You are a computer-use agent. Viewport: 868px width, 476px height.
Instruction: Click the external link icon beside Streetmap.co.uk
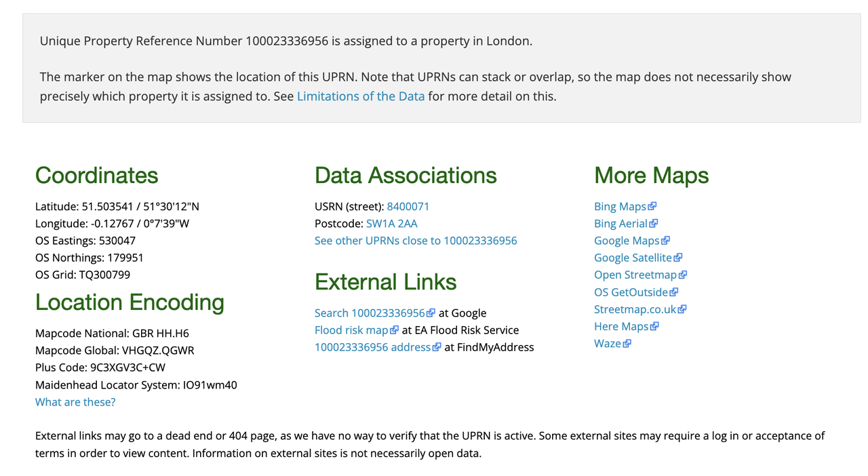click(x=682, y=309)
